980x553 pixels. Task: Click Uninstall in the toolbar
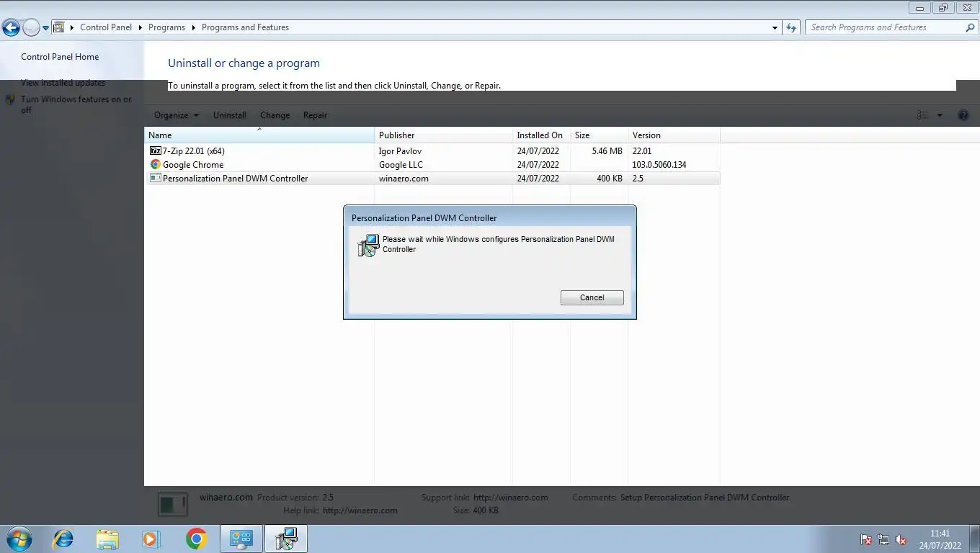[x=229, y=115]
